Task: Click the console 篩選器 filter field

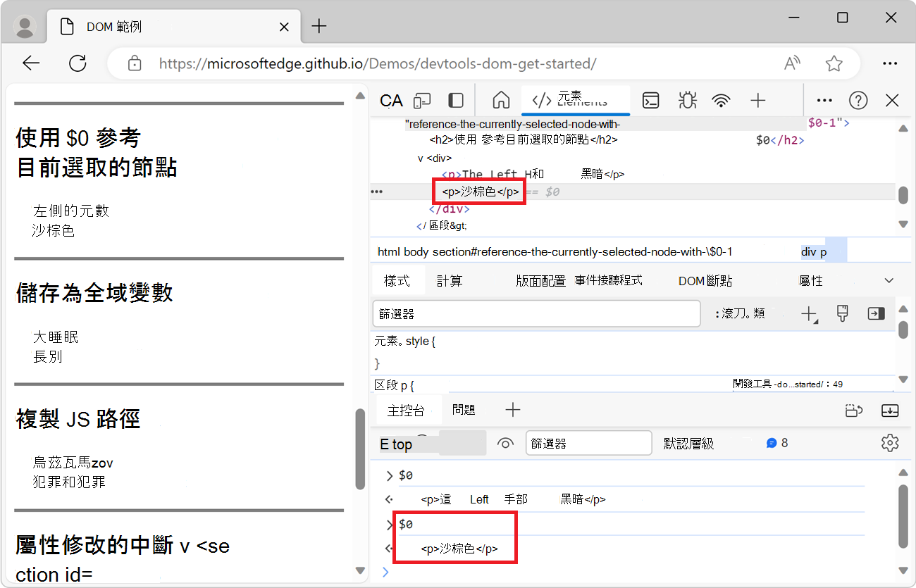Action: [x=589, y=444]
